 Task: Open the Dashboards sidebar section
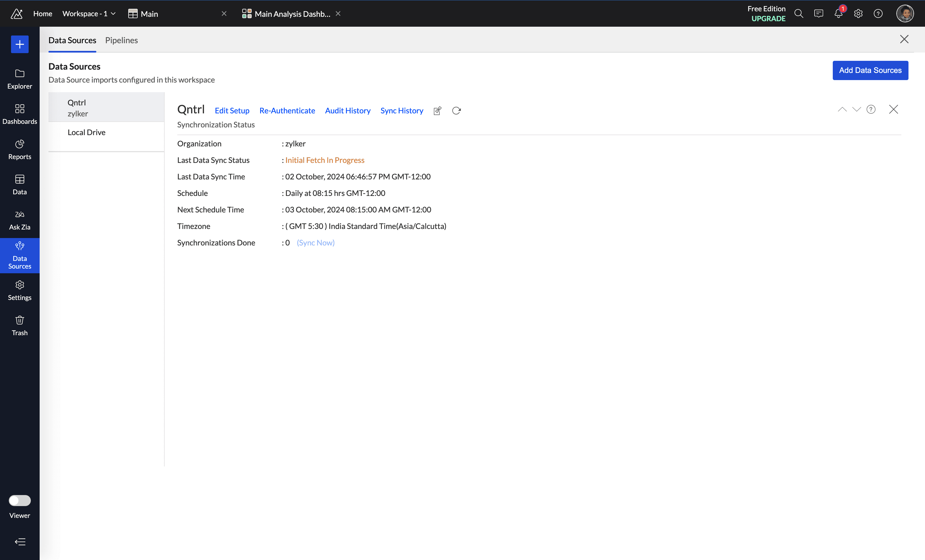click(x=20, y=114)
